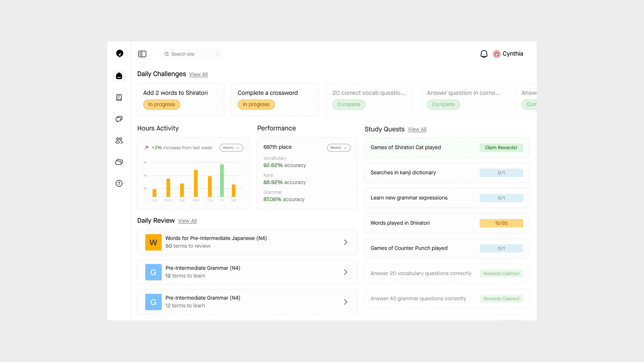644x362 pixels.
Task: Open the Weekly dropdown in Hours Activity
Action: [231, 148]
